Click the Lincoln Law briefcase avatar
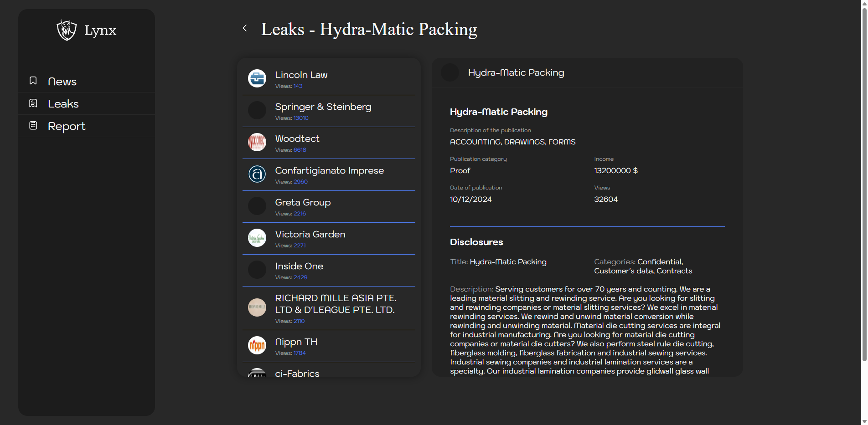Viewport: 868px width, 425px height. 257,78
